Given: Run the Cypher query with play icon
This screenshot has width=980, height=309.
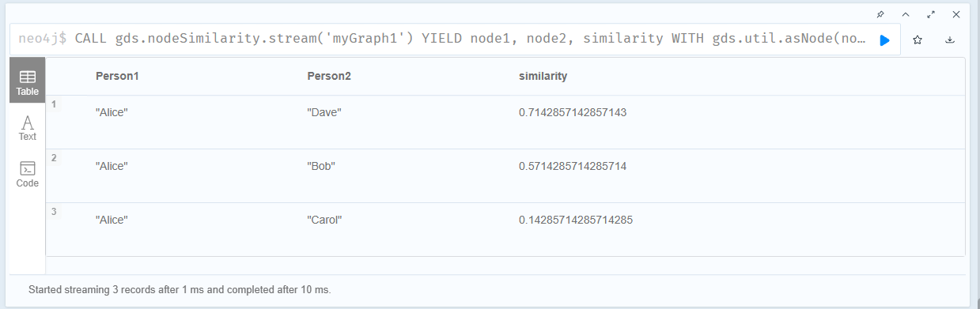Looking at the screenshot, I should tap(885, 40).
